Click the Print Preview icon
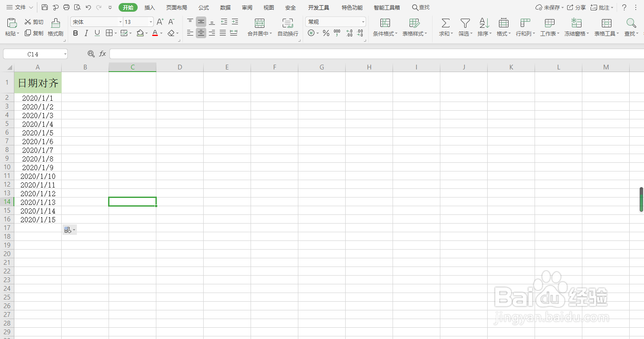This screenshot has width=644, height=339. [77, 7]
